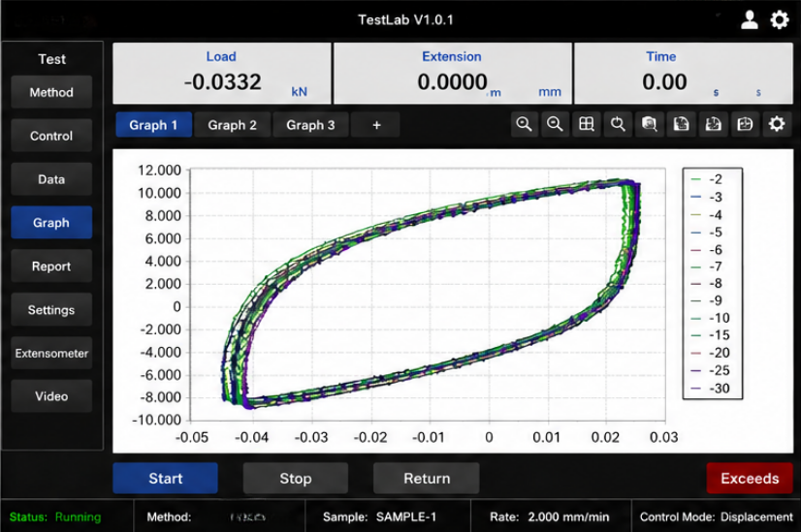Switch to the Graph 2 tab
The width and height of the screenshot is (801, 532).
coord(232,125)
